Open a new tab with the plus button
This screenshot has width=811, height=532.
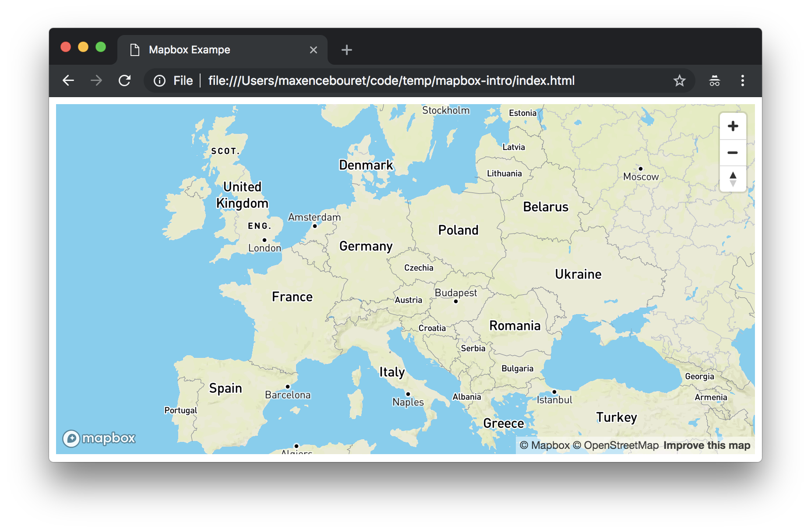(346, 49)
